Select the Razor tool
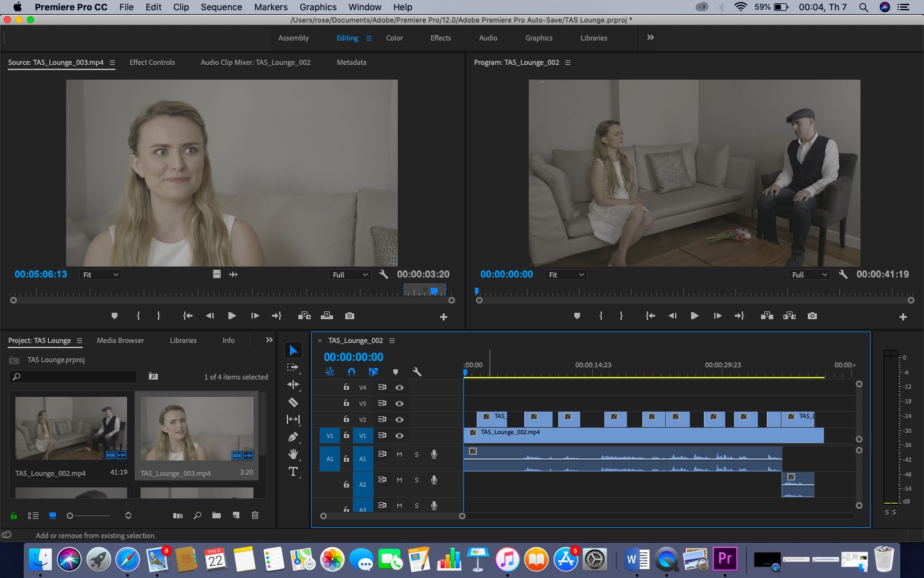The image size is (924, 578). click(x=293, y=402)
